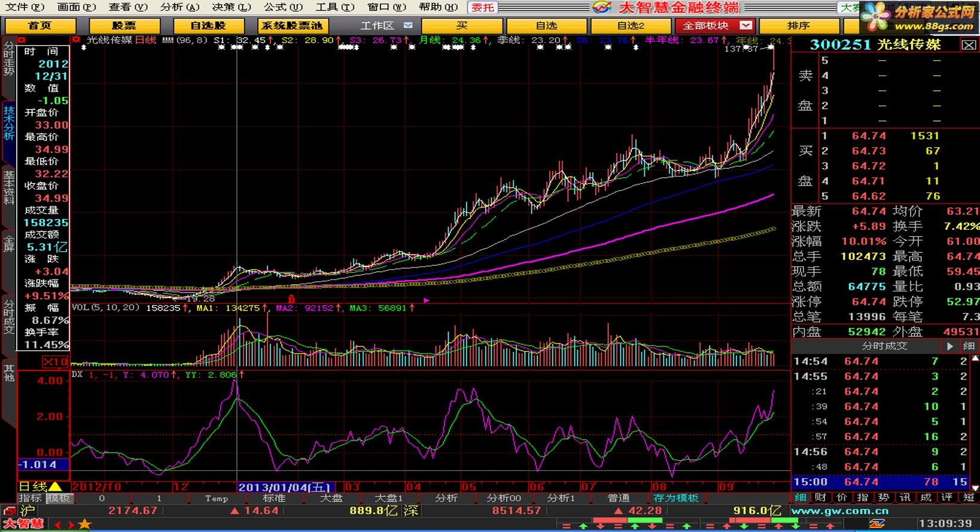Click the play arrow beside 分时成交
Image resolution: width=980 pixels, height=532 pixels.
(950, 346)
